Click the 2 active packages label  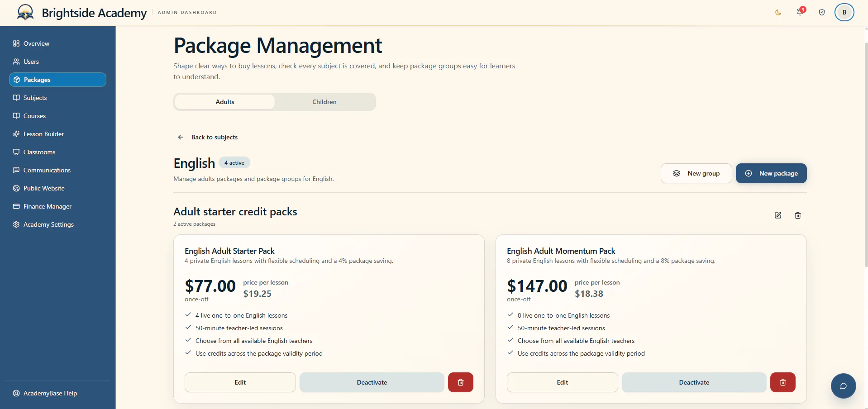coord(194,224)
